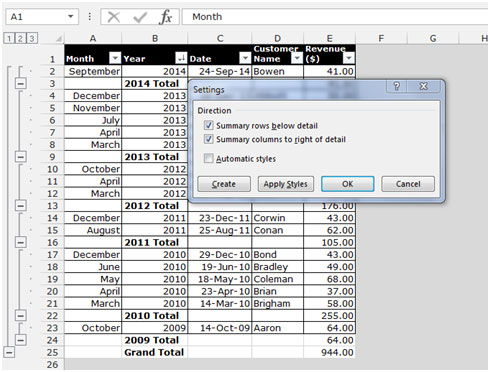Select the Brigham customer cell

pyautogui.click(x=278, y=303)
